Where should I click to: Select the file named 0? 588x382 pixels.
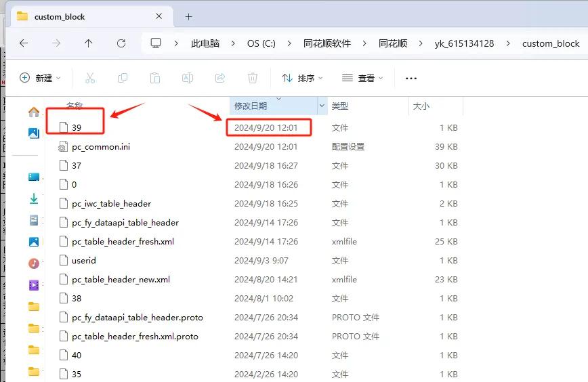coord(75,184)
